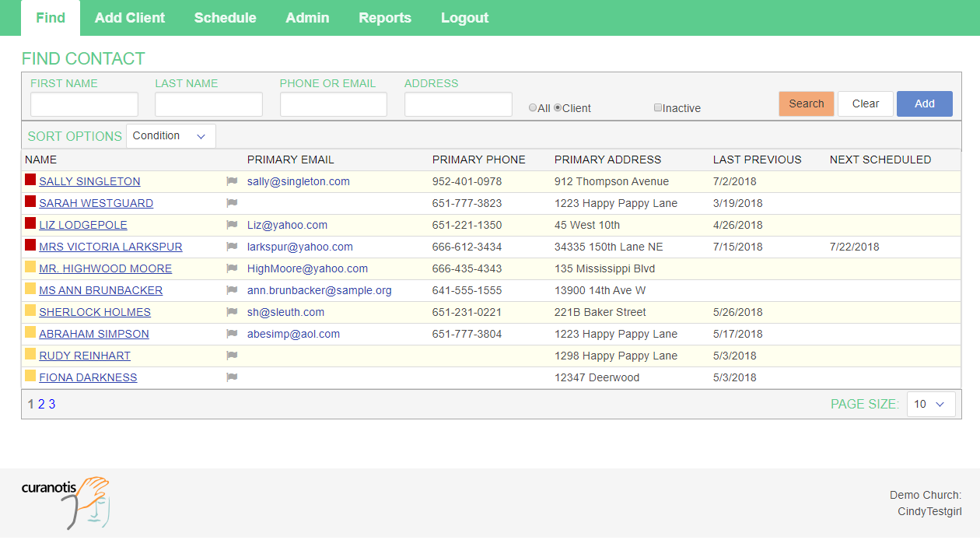Click the flag icon for Ms Ann Brunbacker
The height and width of the screenshot is (540, 980).
[x=232, y=290]
